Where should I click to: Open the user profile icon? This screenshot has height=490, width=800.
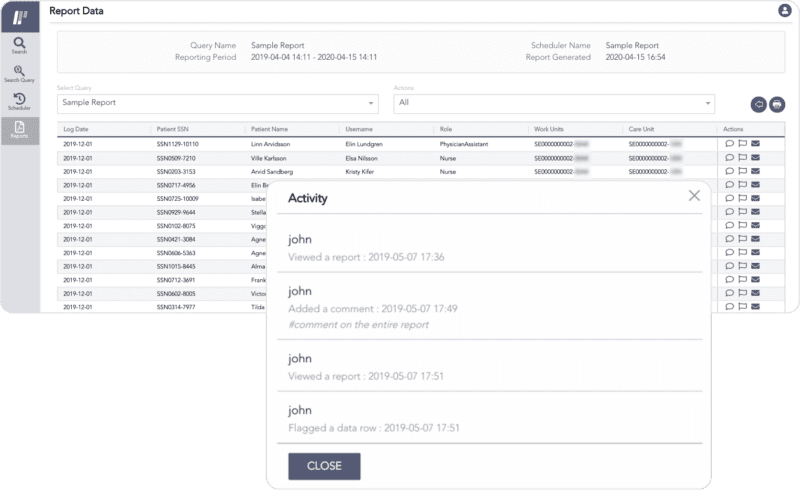pyautogui.click(x=784, y=10)
